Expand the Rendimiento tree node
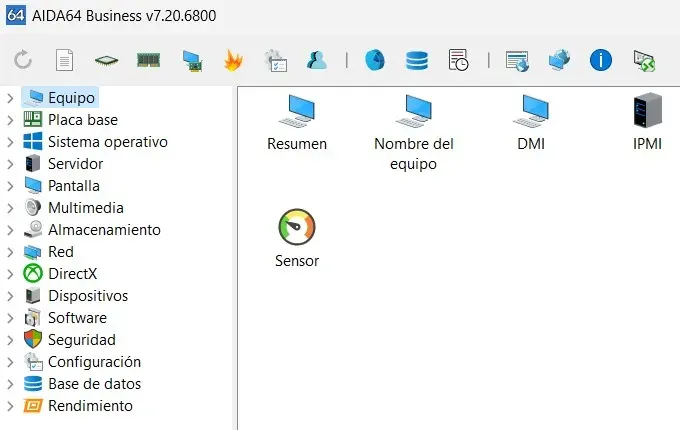The height and width of the screenshot is (430, 680). [x=10, y=406]
